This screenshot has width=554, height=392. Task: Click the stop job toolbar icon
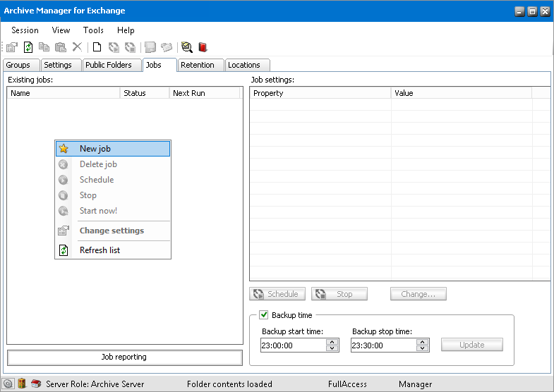[x=131, y=47]
